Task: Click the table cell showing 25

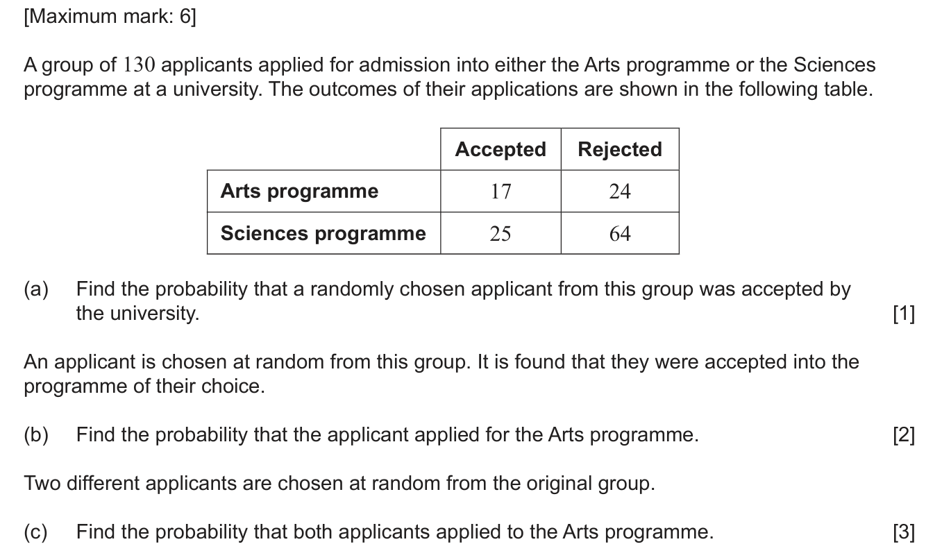Action: [x=501, y=234]
